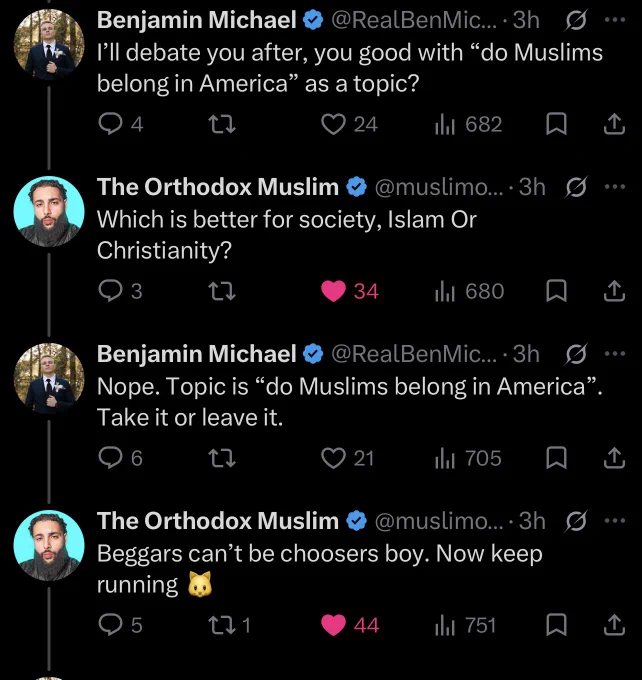This screenshot has width=642, height=680.
Task: Open more options on Take it or leave it tweet
Action: [x=615, y=354]
